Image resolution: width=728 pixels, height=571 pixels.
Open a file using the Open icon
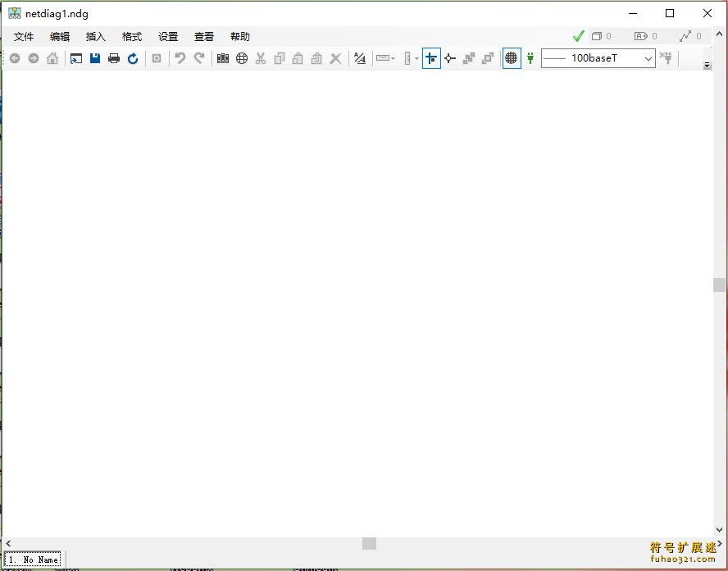coord(76,58)
